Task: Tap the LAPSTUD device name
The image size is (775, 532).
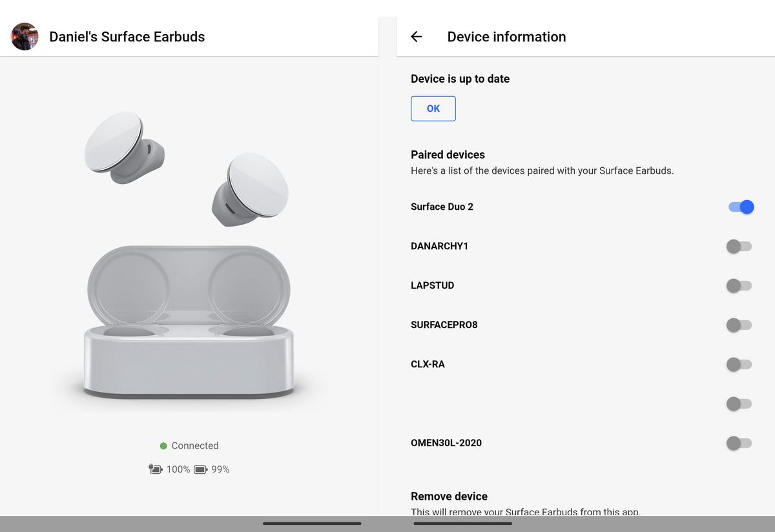Action: 432,285
